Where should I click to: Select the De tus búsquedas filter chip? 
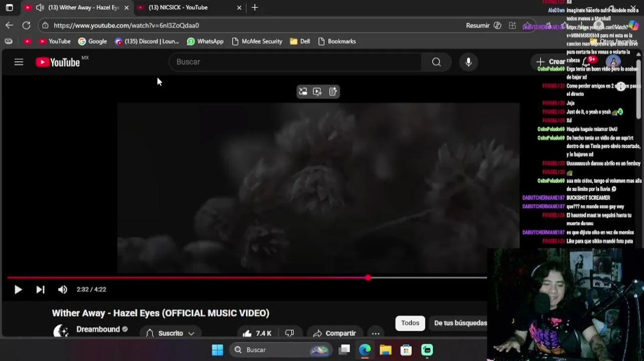click(x=460, y=323)
